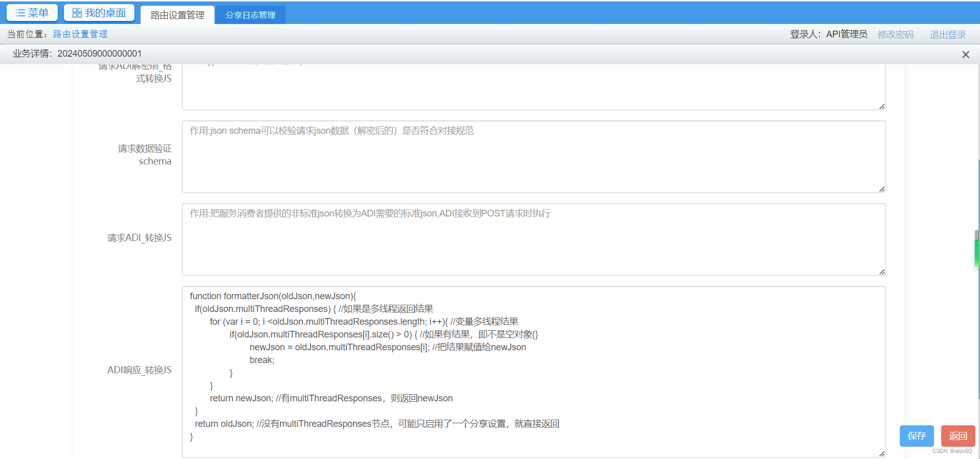The height and width of the screenshot is (459, 980).
Task: Switch to 路由设置管理 tab
Action: tap(177, 15)
